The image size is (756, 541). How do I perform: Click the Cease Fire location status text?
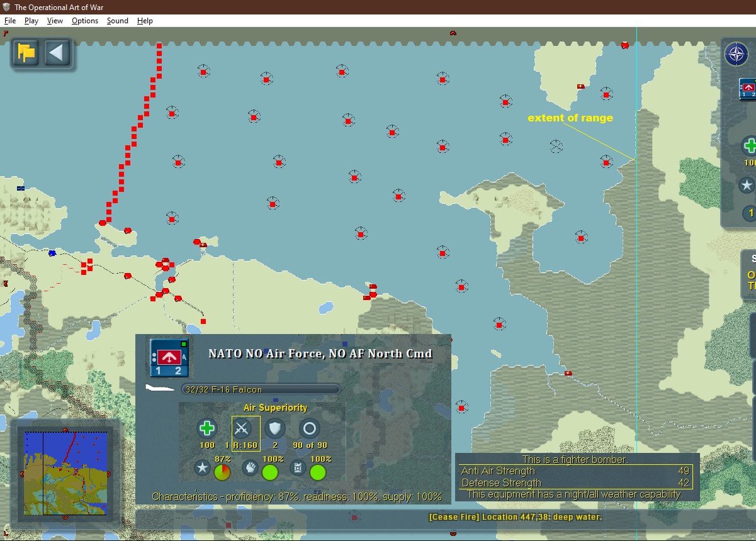coord(515,517)
